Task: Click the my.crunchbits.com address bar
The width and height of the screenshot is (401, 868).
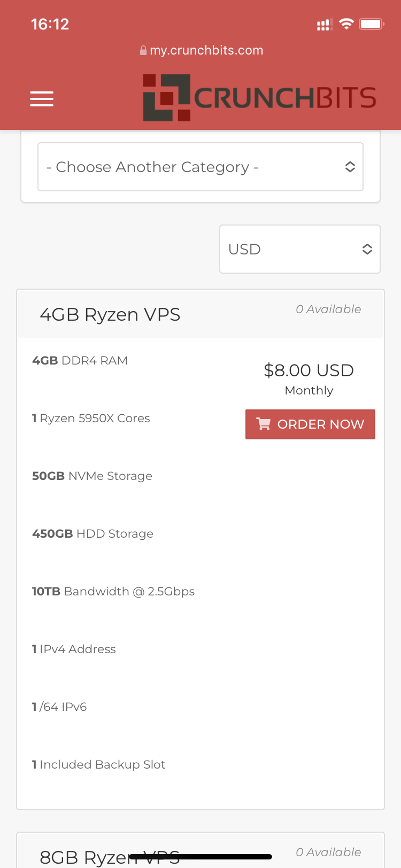Action: 202,50
